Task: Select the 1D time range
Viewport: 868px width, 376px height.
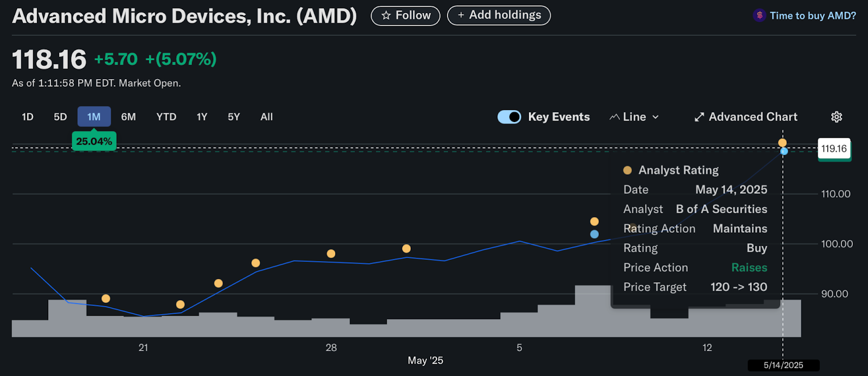Action: click(x=28, y=117)
